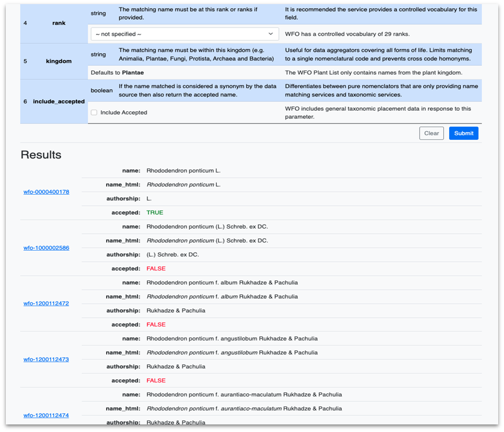Click the rank parameter name cell

click(58, 23)
